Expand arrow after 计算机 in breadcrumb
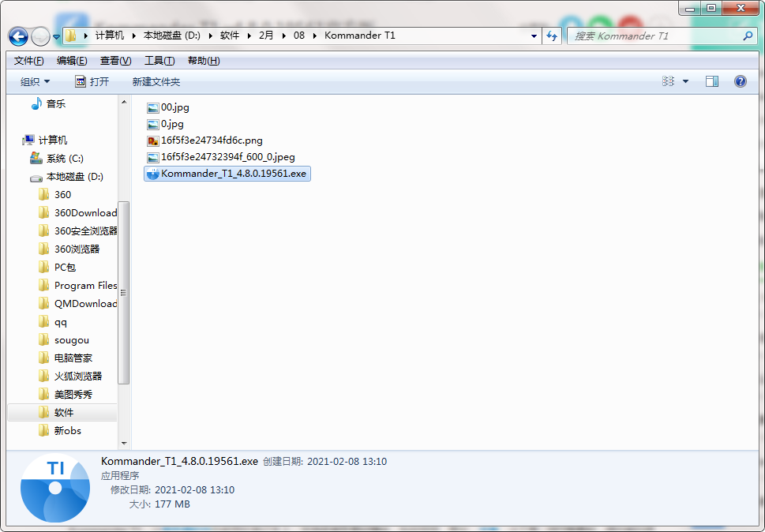This screenshot has width=765, height=532. (133, 36)
